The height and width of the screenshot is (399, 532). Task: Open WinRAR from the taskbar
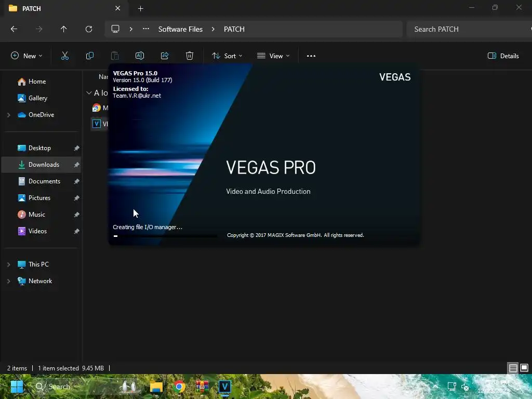tap(202, 387)
